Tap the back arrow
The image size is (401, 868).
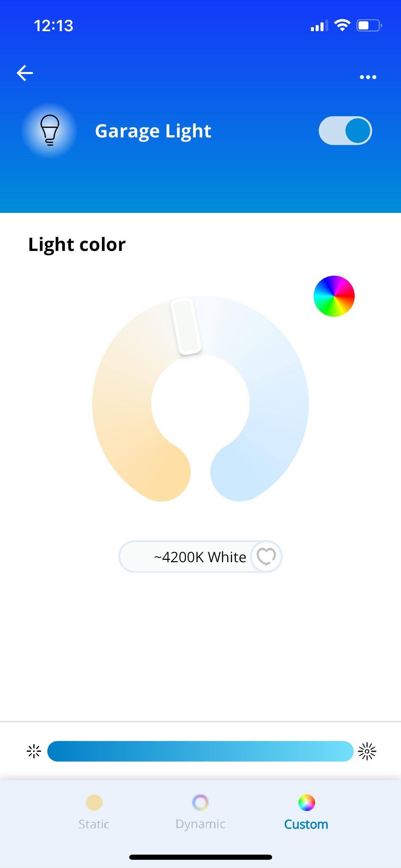(x=25, y=73)
